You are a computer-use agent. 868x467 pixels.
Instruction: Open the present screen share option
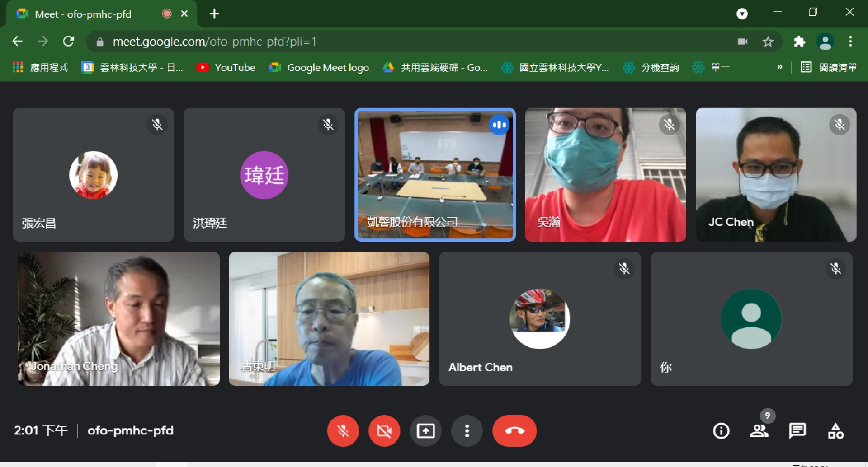[425, 431]
